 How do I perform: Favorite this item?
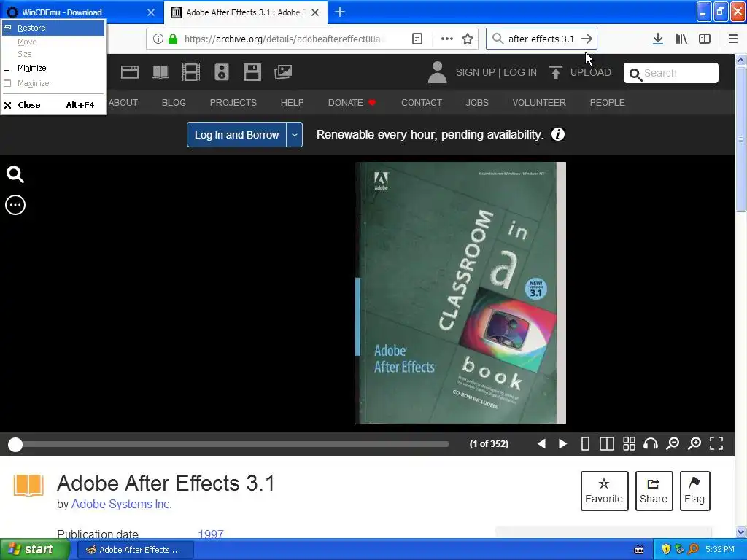point(605,491)
